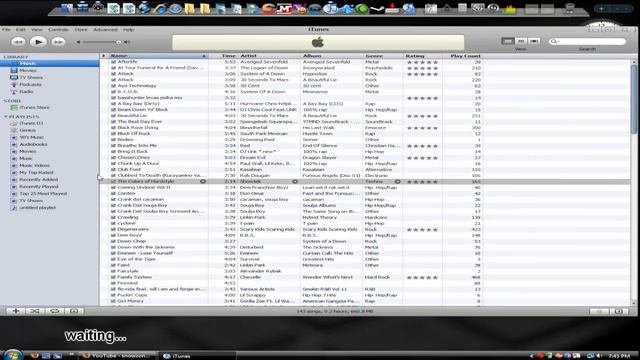Open TV Shows in the Library sidebar
The image size is (640, 360).
point(31,77)
